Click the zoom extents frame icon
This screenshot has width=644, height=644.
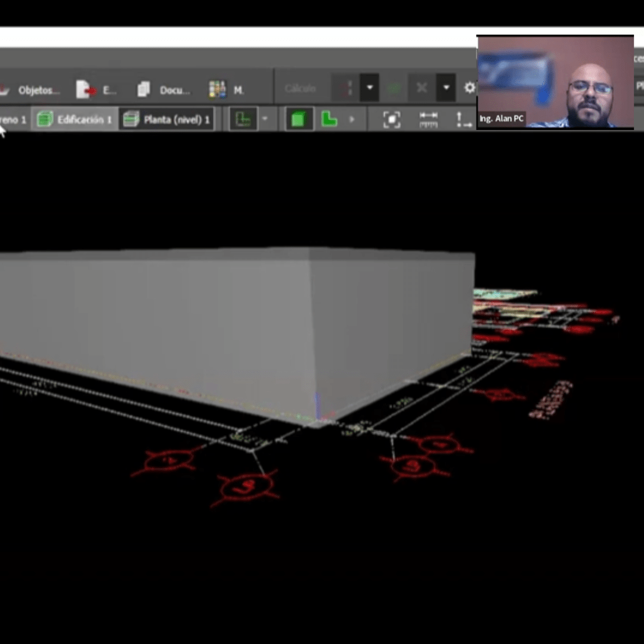392,119
